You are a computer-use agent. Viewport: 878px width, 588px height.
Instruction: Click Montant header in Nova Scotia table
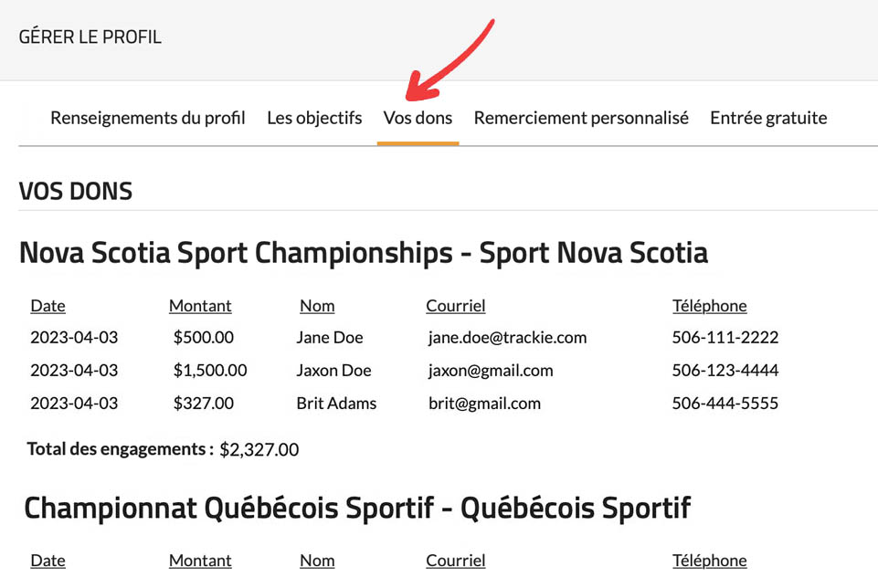200,306
